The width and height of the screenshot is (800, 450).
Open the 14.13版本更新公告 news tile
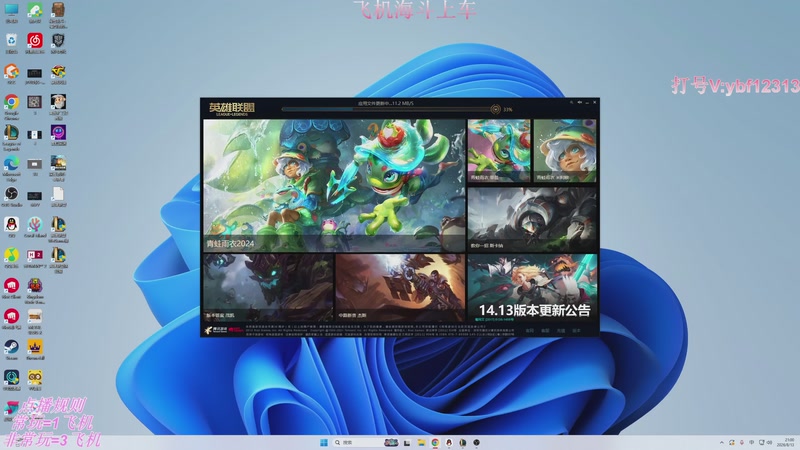[532, 288]
